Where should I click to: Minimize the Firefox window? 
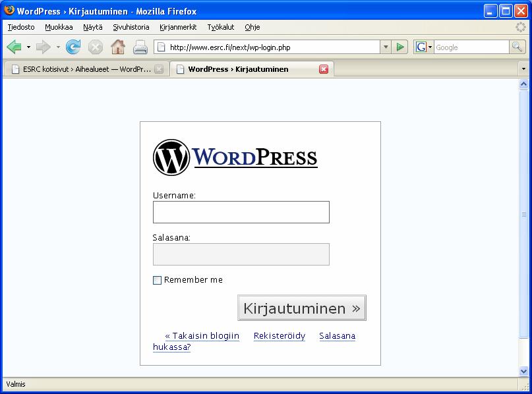click(x=490, y=11)
